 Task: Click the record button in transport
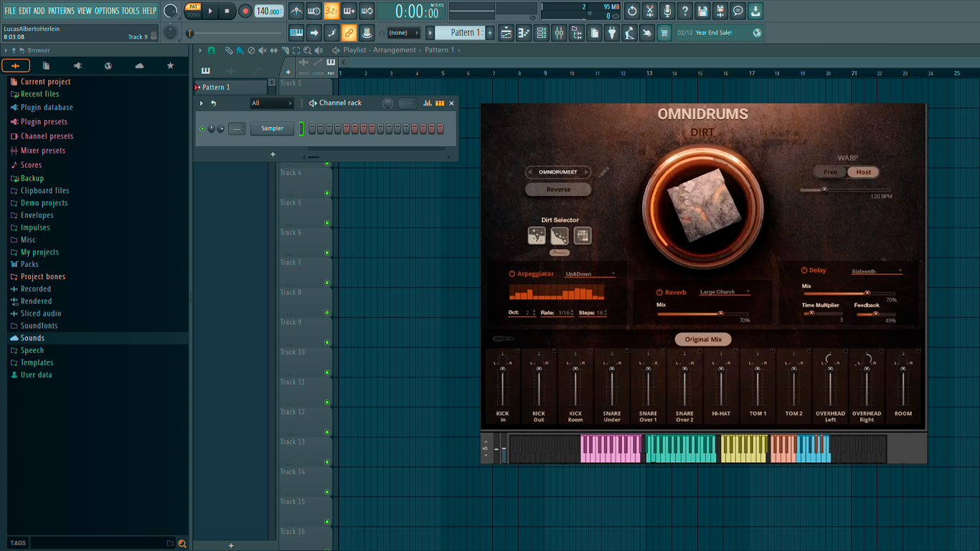pyautogui.click(x=245, y=11)
